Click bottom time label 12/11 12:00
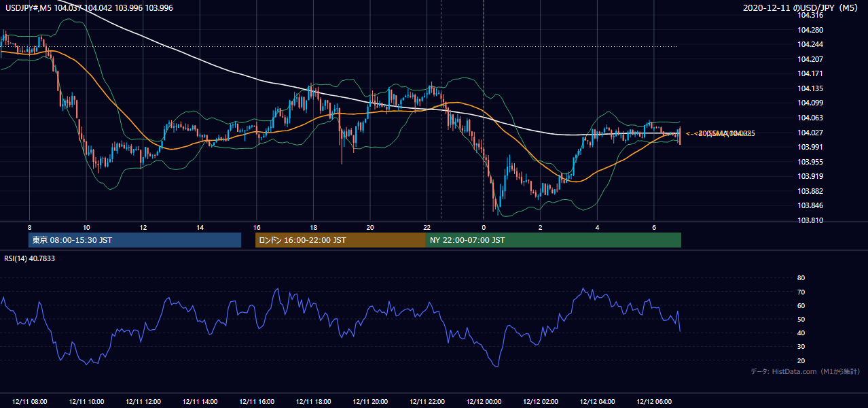 click(x=143, y=402)
